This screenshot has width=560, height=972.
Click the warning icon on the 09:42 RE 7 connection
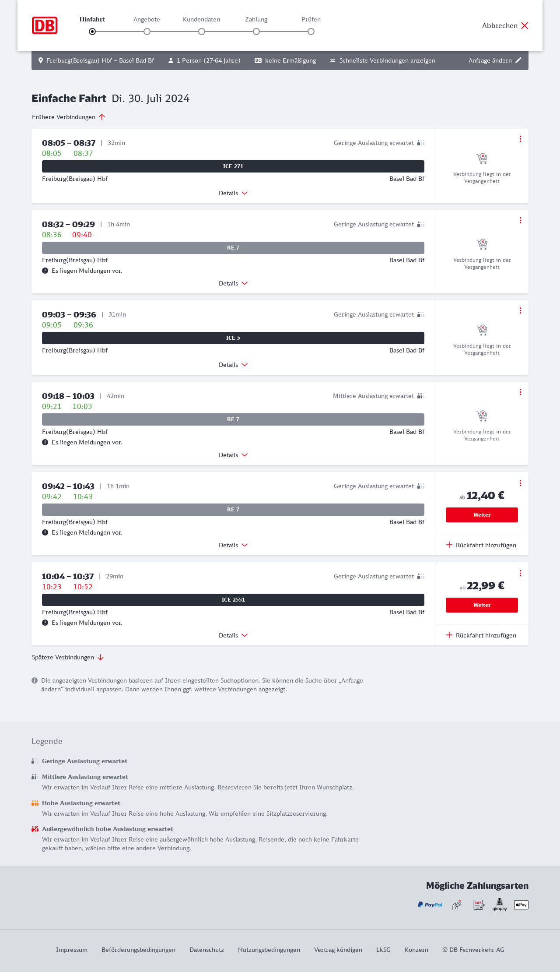[x=45, y=532]
